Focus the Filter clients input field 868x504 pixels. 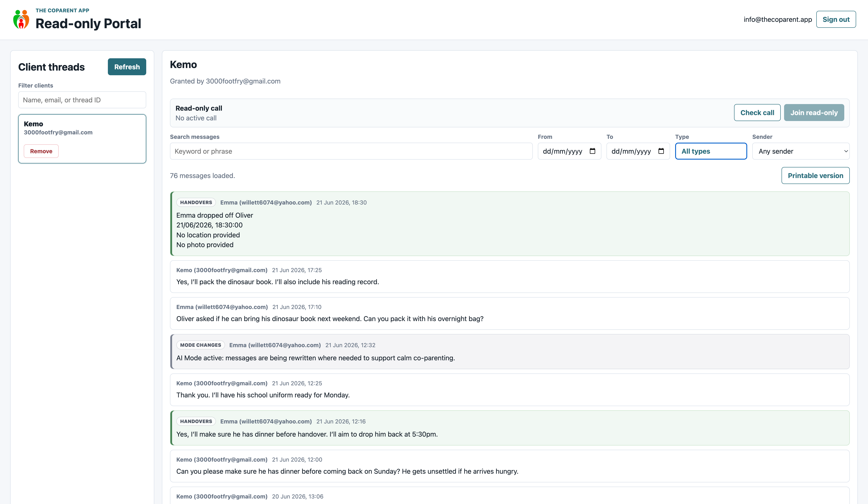[x=82, y=100]
